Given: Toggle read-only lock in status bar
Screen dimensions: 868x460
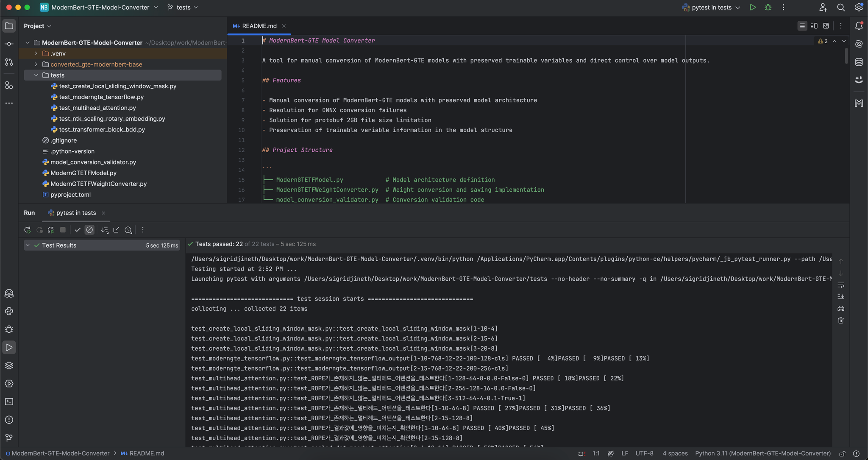Looking at the screenshot, I should point(843,454).
